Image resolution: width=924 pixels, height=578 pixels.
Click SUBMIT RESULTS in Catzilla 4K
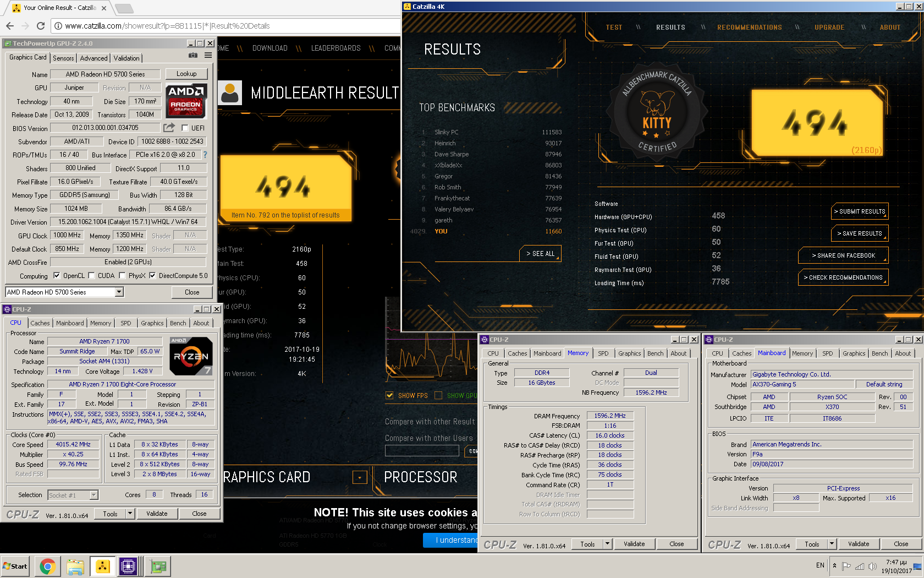pos(860,211)
